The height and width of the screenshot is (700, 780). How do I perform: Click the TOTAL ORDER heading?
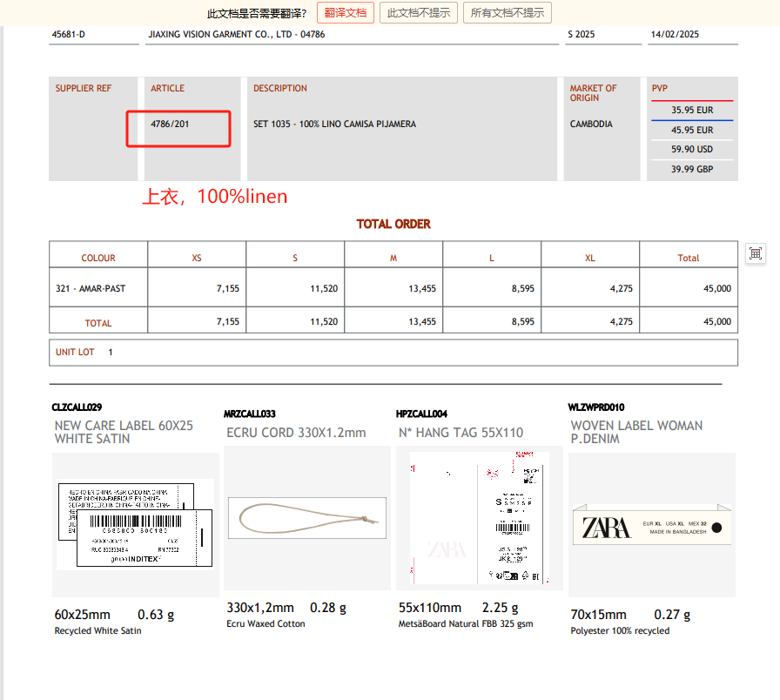coord(393,225)
